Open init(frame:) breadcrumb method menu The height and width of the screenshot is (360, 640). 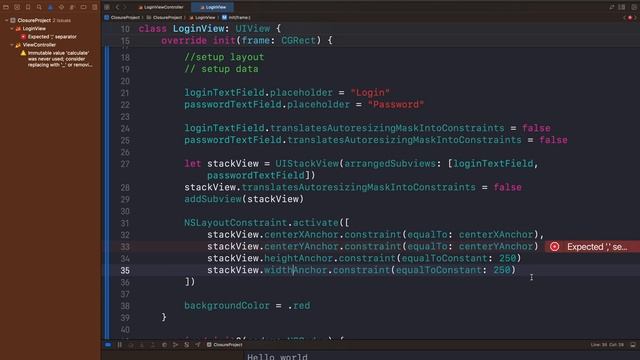[x=236, y=18]
